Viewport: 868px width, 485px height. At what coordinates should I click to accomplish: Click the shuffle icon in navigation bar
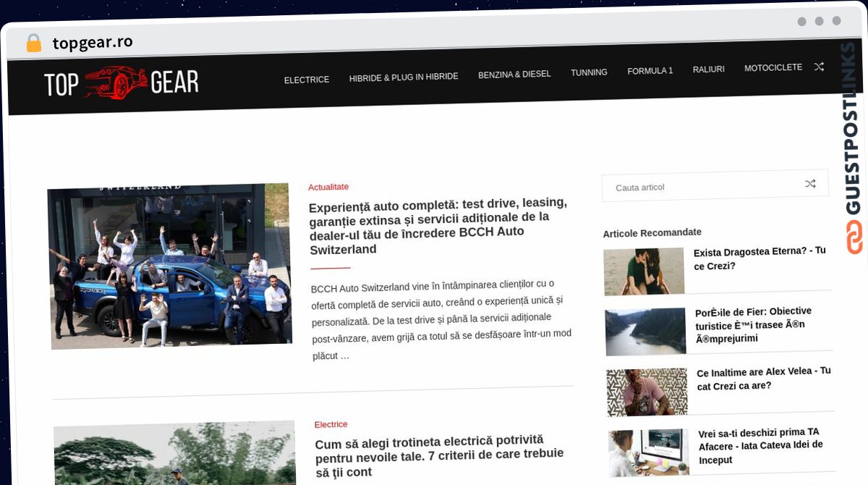[x=819, y=67]
